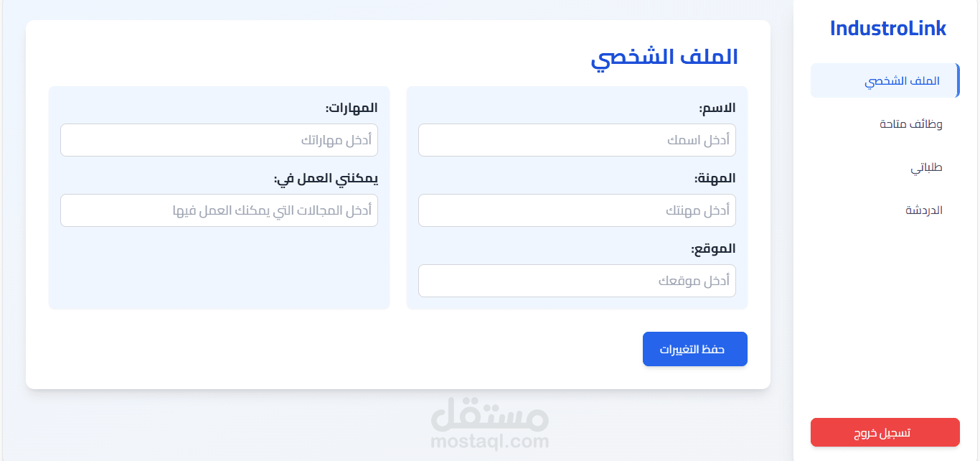The width and height of the screenshot is (980, 461).
Task: Focus the أدخل اسمك name field
Action: point(577,140)
